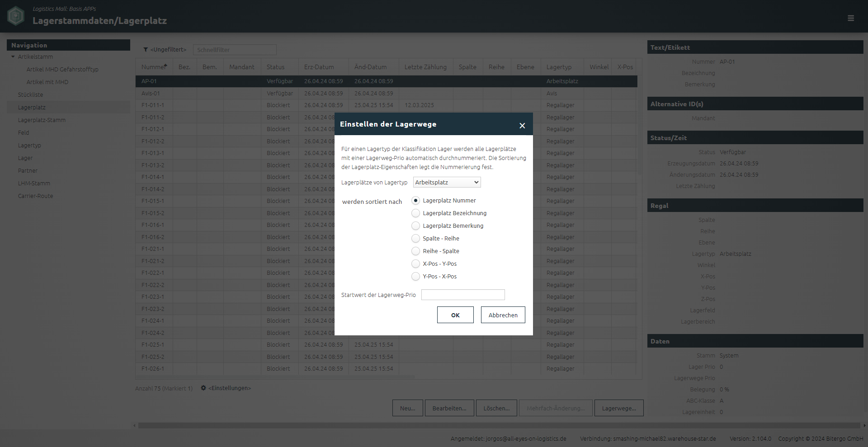Open Lager in navigation
868x447 pixels.
[25, 158]
